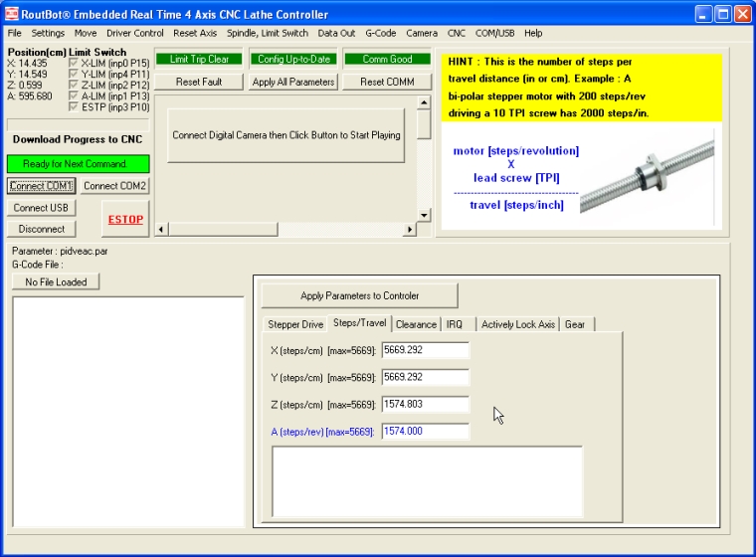Click the camera panel scroll left arrow
756x557 pixels.
coord(161,230)
